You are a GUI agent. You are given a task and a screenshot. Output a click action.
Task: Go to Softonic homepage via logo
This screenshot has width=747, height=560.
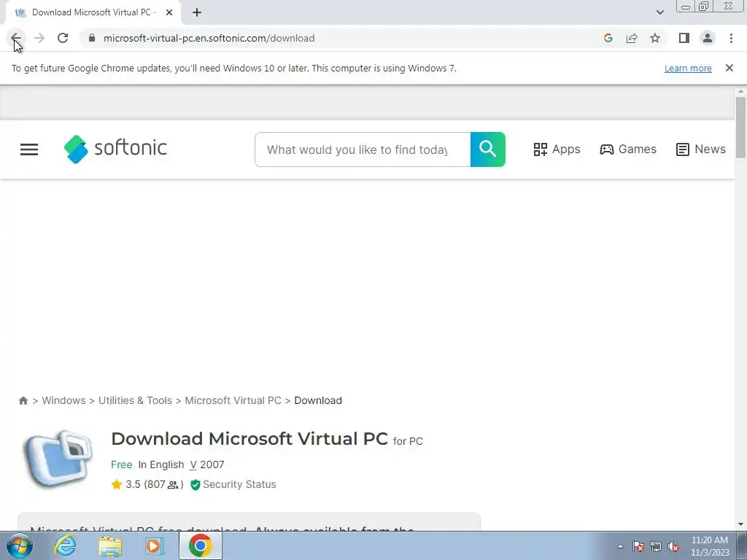click(x=115, y=149)
